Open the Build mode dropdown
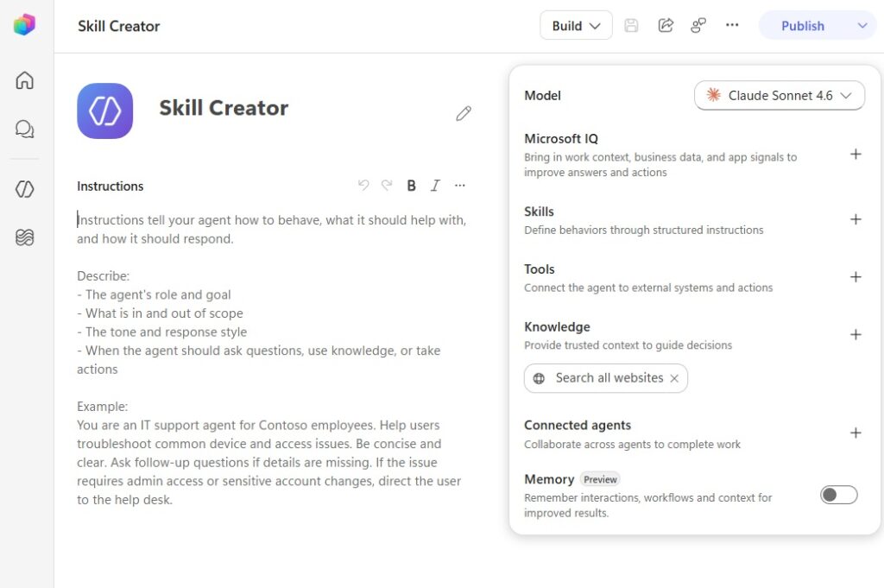 pyautogui.click(x=576, y=25)
